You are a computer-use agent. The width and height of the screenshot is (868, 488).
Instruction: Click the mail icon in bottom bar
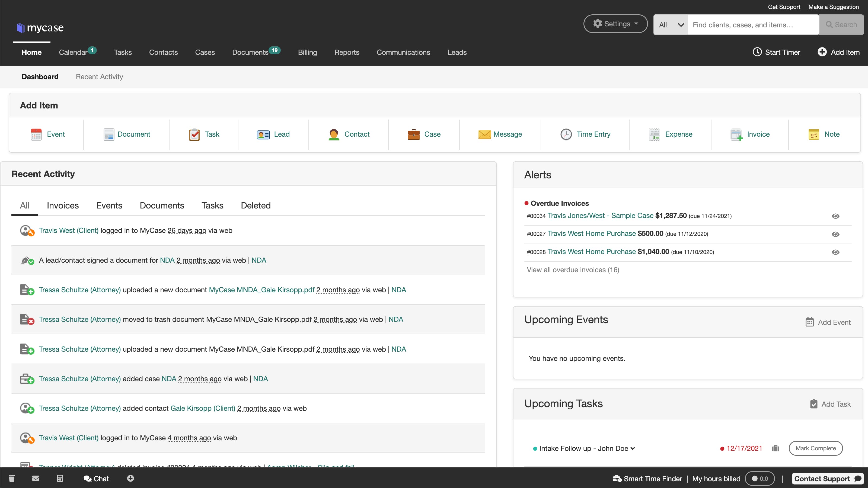coord(36,478)
